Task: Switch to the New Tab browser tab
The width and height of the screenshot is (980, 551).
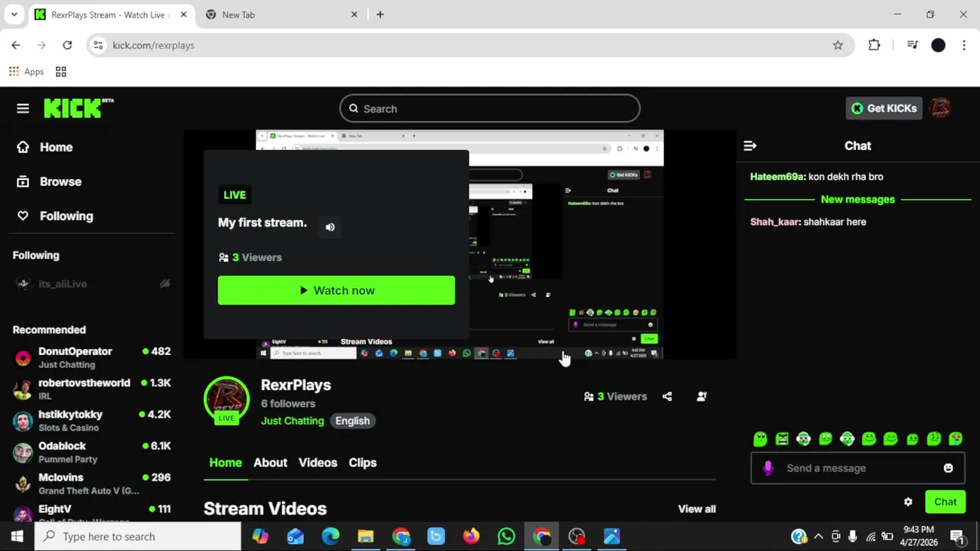Action: 282,15
